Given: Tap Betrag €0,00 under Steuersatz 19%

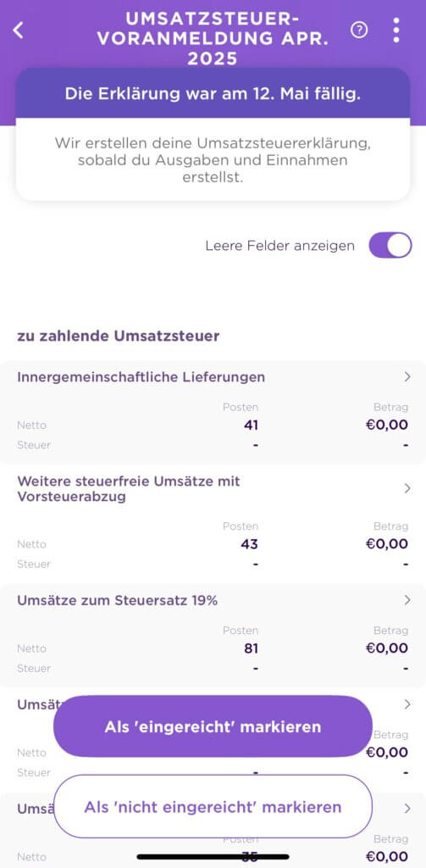Looking at the screenshot, I should point(387,648).
